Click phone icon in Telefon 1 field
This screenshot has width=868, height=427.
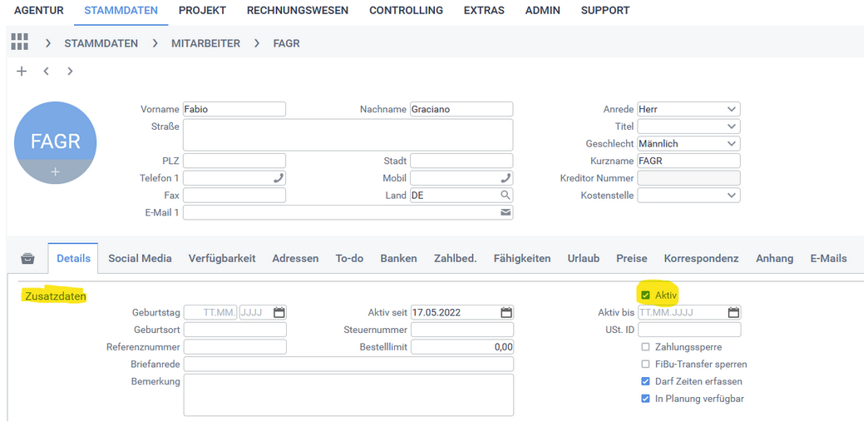(278, 178)
